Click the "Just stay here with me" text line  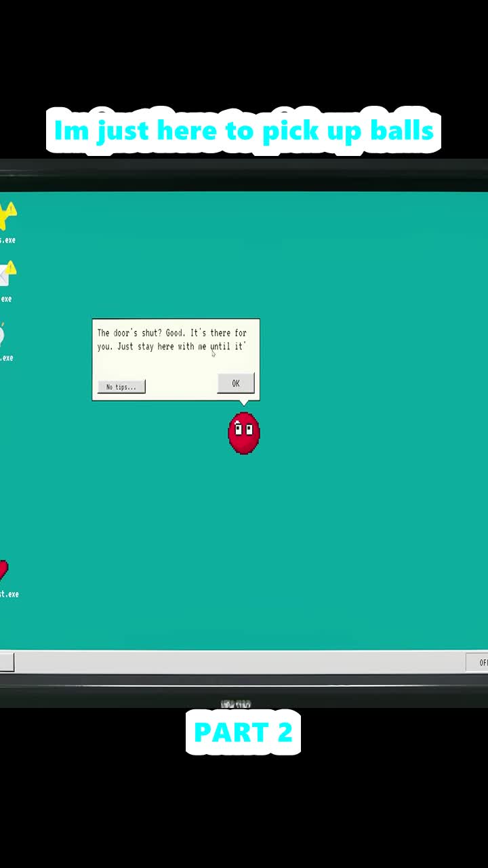coord(161,347)
